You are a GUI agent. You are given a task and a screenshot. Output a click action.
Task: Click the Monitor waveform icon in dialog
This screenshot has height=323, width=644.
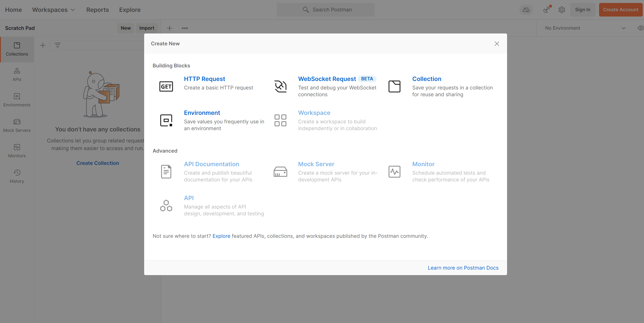394,172
